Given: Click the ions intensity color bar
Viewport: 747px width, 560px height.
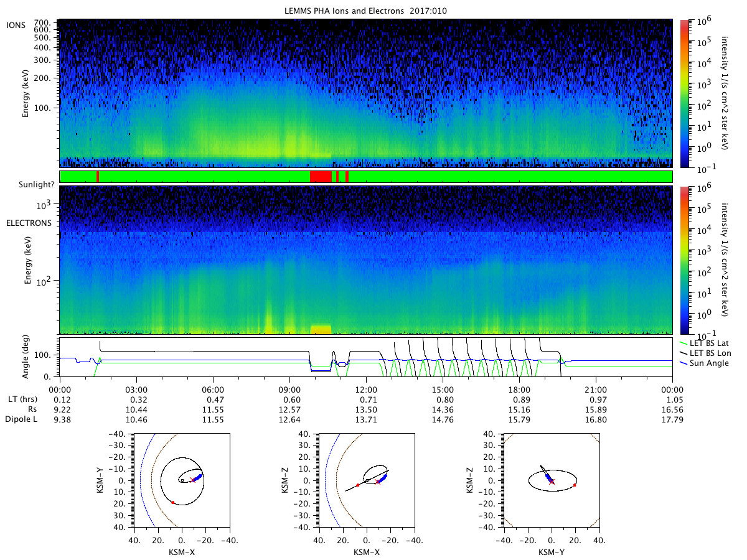Looking at the screenshot, I should point(684,93).
